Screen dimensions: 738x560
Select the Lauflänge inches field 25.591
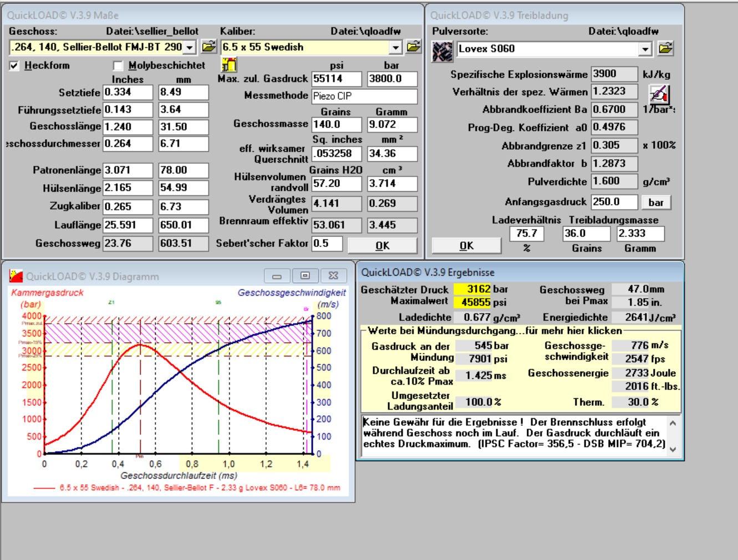pyautogui.click(x=128, y=225)
